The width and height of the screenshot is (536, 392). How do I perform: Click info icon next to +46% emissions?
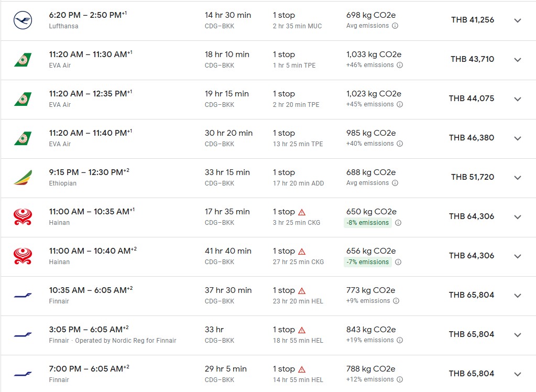pyautogui.click(x=400, y=65)
